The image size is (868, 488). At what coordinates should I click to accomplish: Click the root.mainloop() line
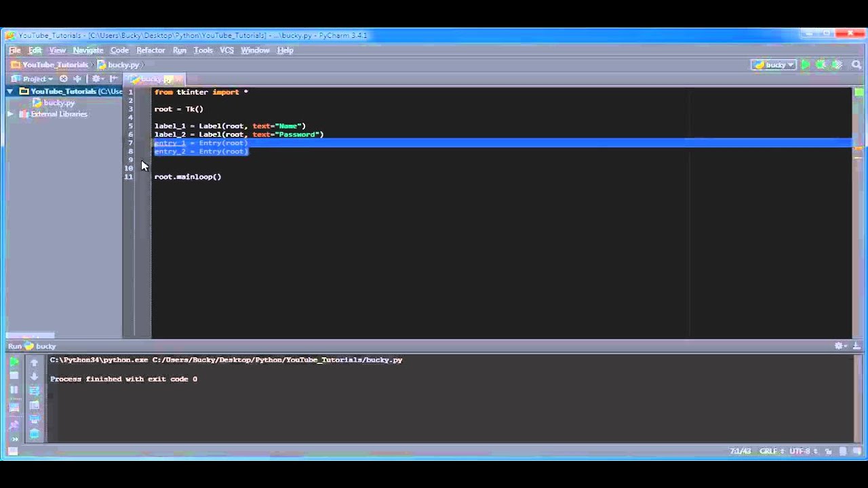(x=188, y=177)
